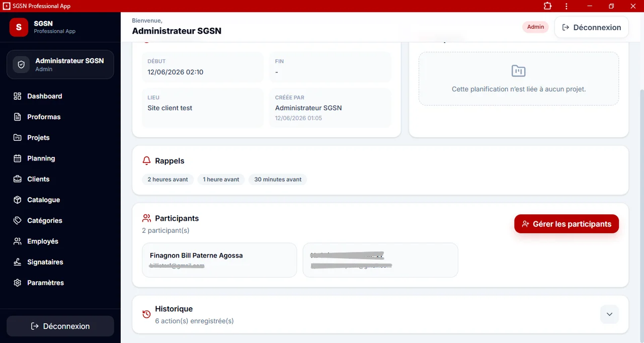Screen dimensions: 644x343
Task: Go to Dashboard menu item
Action: click(60, 96)
